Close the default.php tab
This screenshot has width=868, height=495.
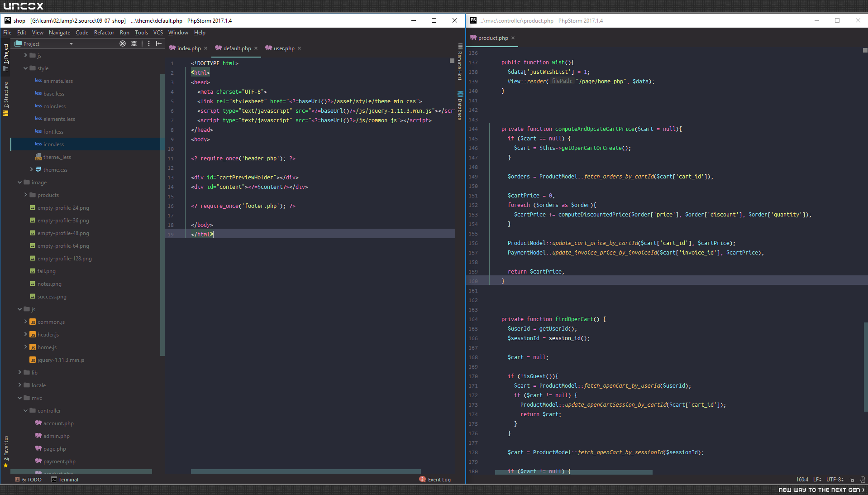coord(256,48)
